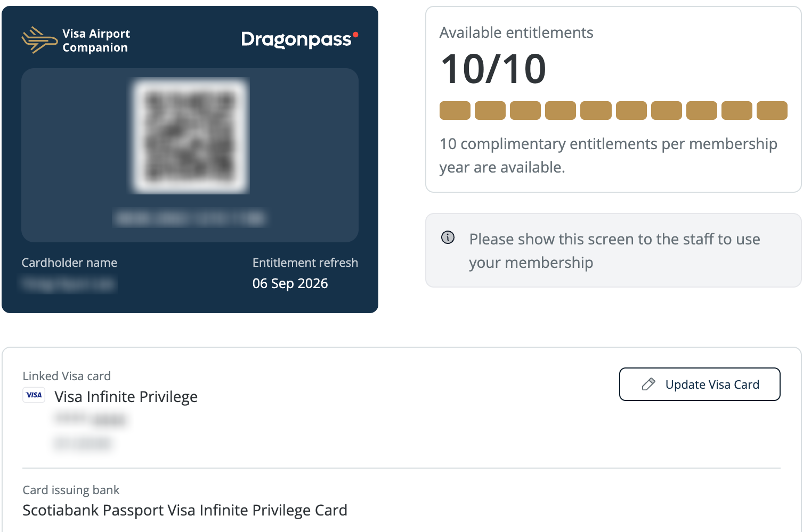Click the blurred cardholder name value
Screen dimensions: 803x532
(68, 284)
